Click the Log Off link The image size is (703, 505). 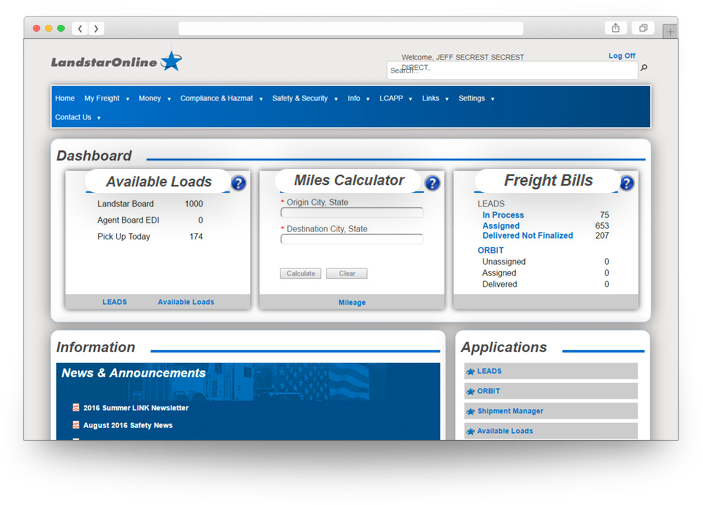click(622, 56)
